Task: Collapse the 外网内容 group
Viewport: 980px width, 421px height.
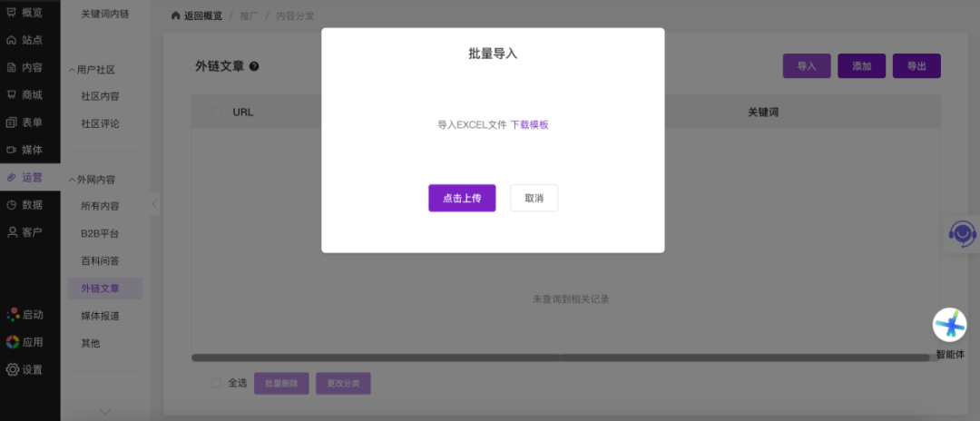Action: (92, 180)
